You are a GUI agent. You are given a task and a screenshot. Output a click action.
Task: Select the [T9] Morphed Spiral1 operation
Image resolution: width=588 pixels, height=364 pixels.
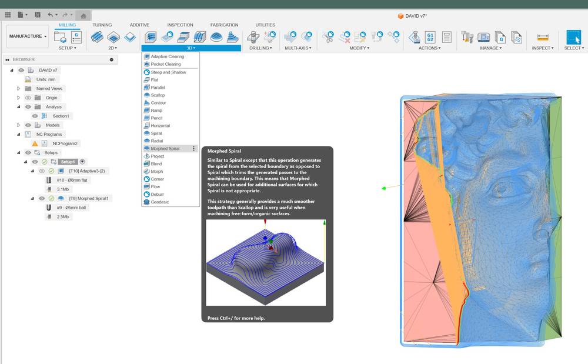(x=89, y=198)
